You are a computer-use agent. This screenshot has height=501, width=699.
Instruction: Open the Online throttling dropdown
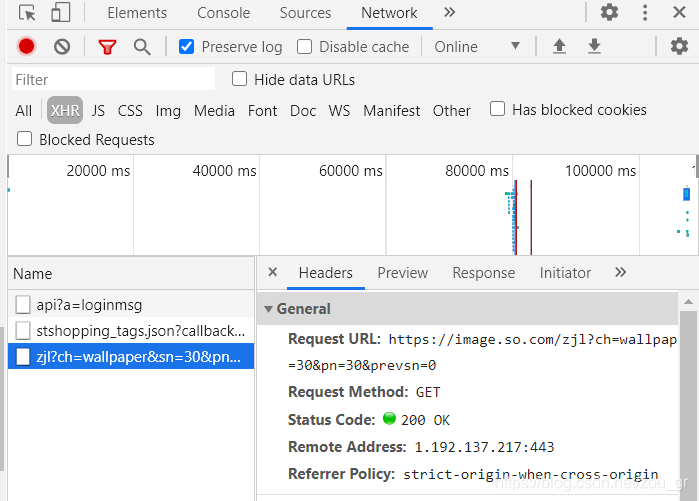(477, 46)
